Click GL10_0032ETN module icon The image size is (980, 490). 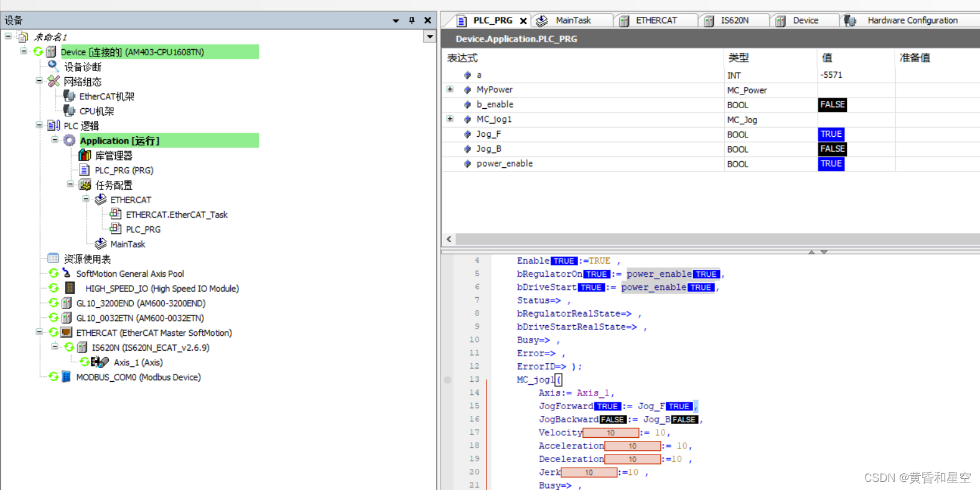(x=66, y=318)
